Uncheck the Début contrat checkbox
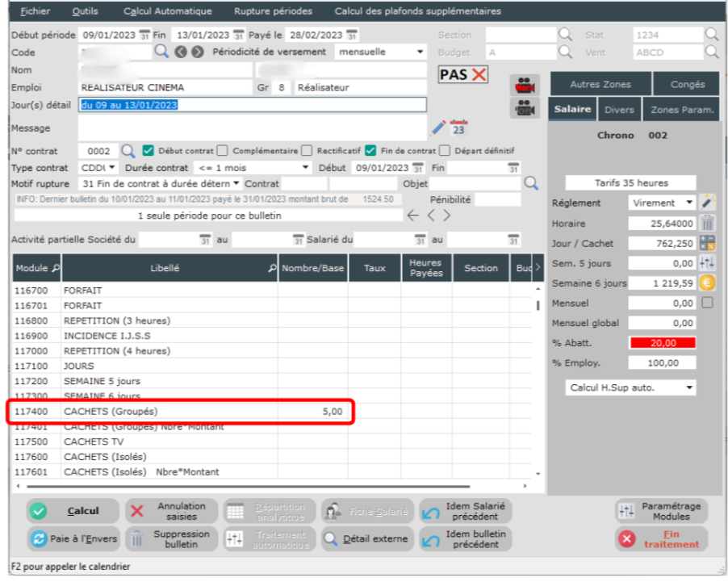728x586 pixels. pos(149,150)
